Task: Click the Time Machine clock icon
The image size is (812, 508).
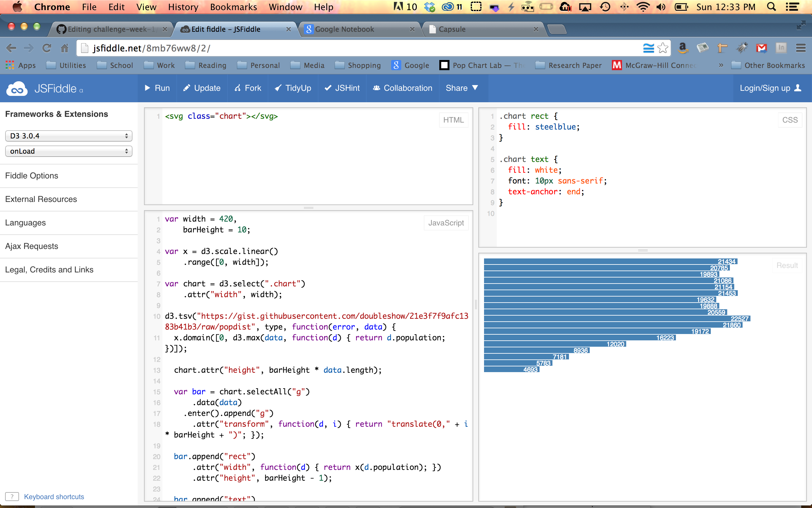Action: [x=605, y=7]
